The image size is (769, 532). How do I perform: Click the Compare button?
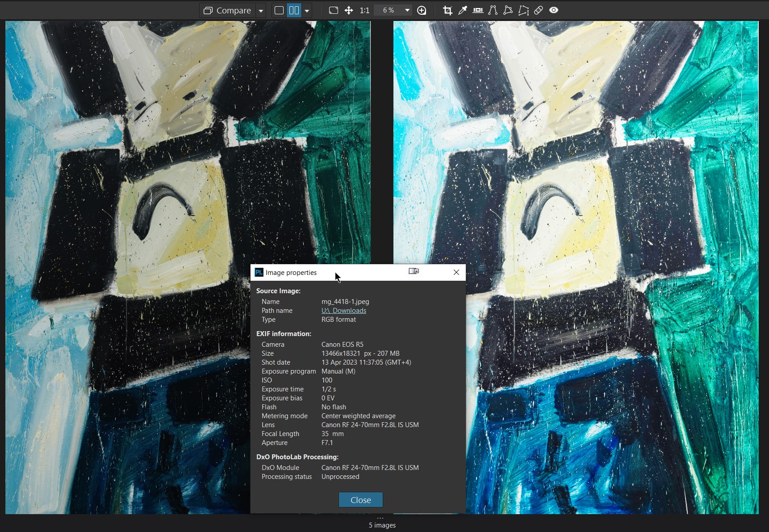coord(227,10)
